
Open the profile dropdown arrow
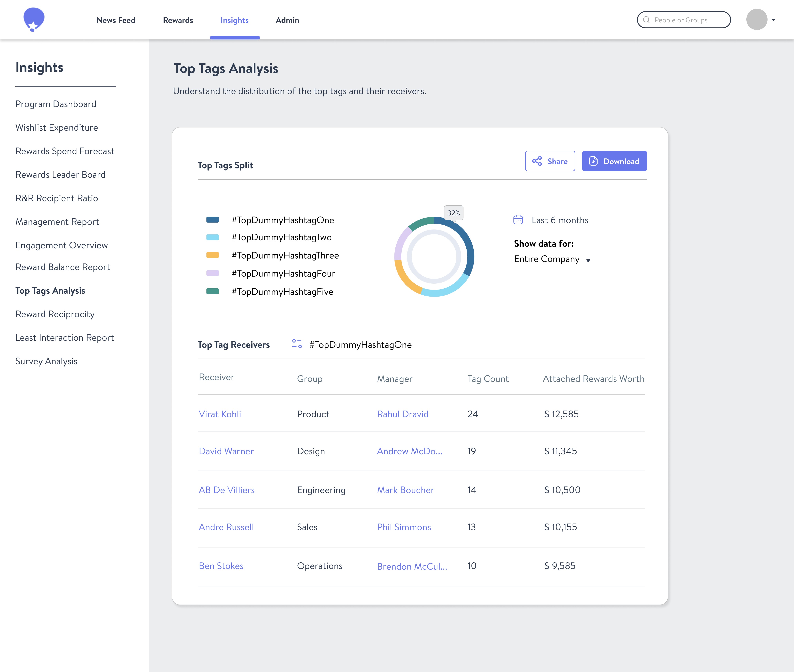coord(773,20)
